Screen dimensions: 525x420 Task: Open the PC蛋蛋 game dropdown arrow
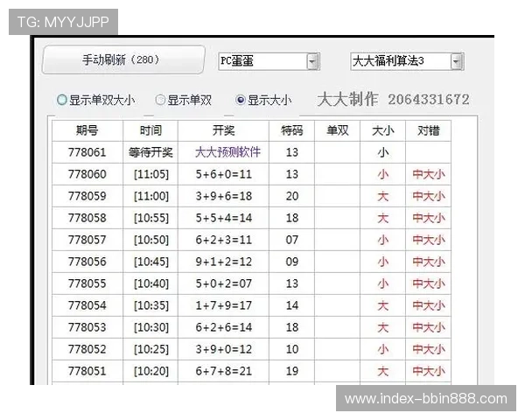coord(312,61)
